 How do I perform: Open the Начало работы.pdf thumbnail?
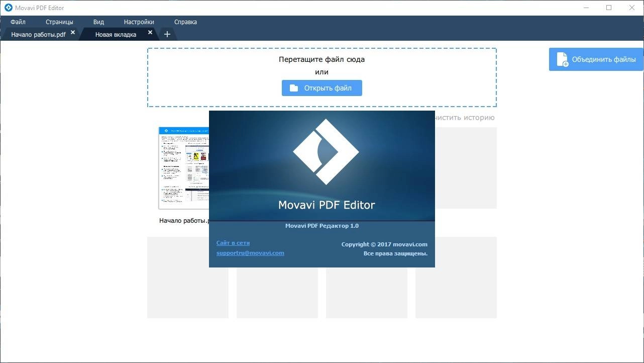(184, 168)
